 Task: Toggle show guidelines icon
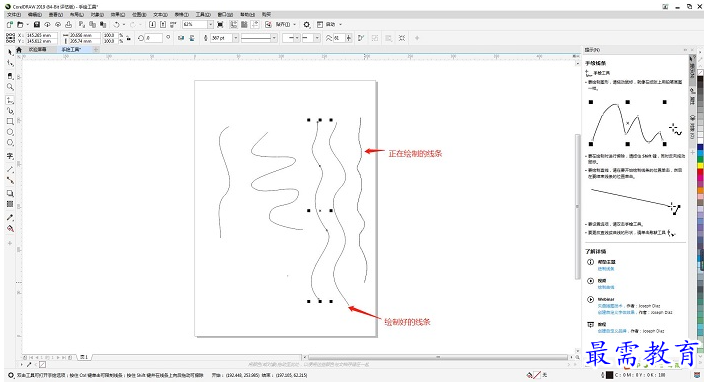pos(255,24)
